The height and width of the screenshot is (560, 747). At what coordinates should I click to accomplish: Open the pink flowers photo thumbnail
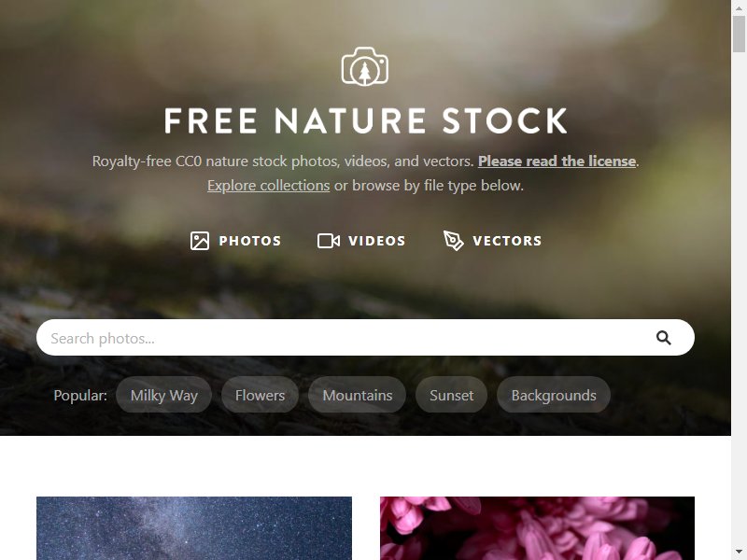pyautogui.click(x=538, y=528)
